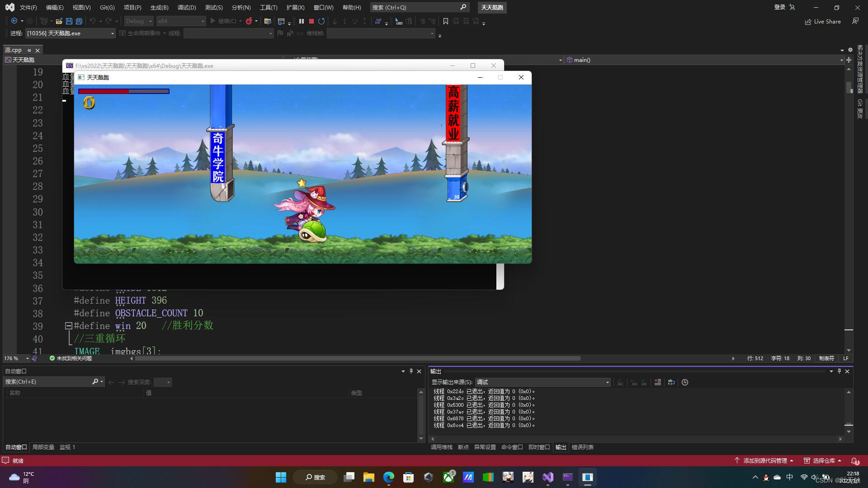Switch to the 错误列表 tab
Screen dimensions: 868x488
(x=582, y=447)
